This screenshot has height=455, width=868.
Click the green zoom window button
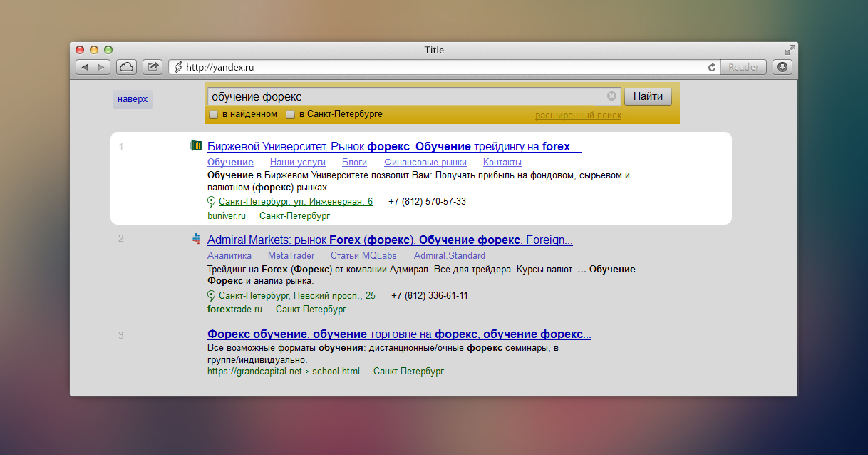(108, 50)
